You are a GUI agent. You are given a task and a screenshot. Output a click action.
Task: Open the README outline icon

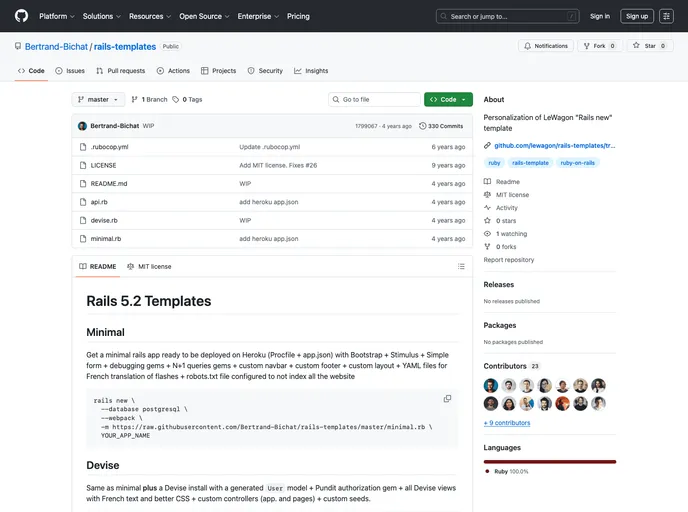(461, 266)
